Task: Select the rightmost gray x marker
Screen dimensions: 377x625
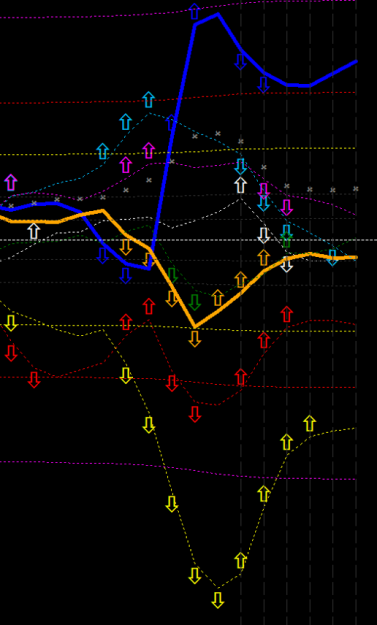Action: pos(356,189)
